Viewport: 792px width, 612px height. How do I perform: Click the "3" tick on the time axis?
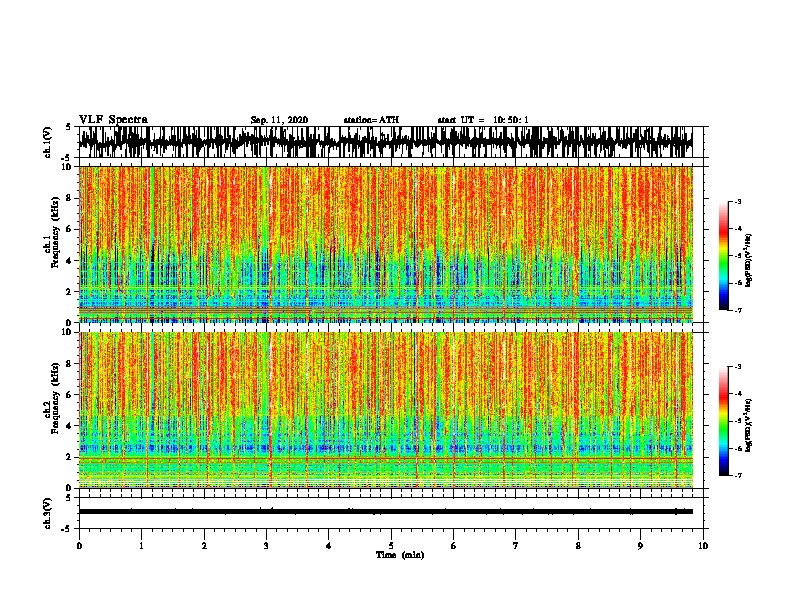(266, 546)
